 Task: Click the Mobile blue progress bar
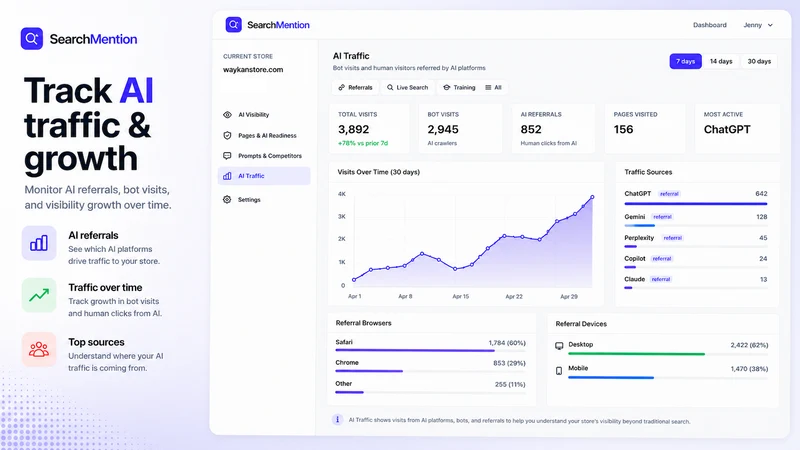668,378
